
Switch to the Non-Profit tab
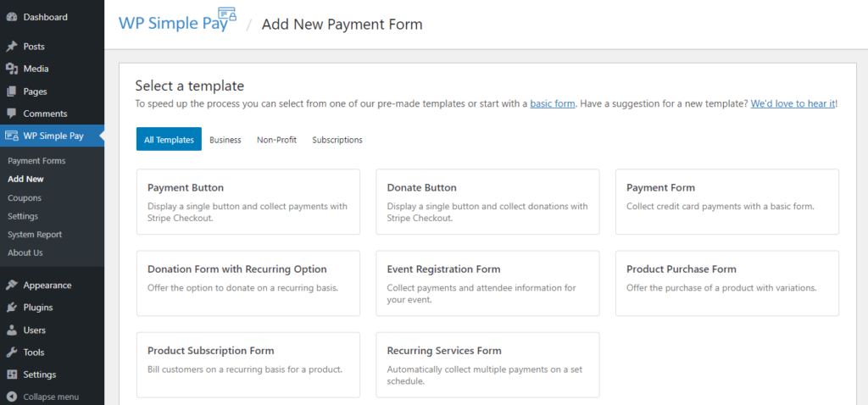(x=277, y=140)
